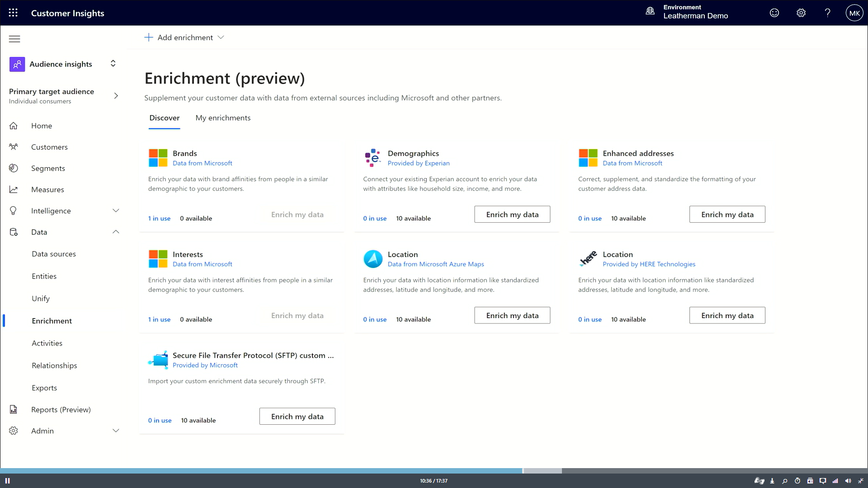Switch to the My enrichments tab
Viewport: 868px width, 488px height.
(223, 118)
